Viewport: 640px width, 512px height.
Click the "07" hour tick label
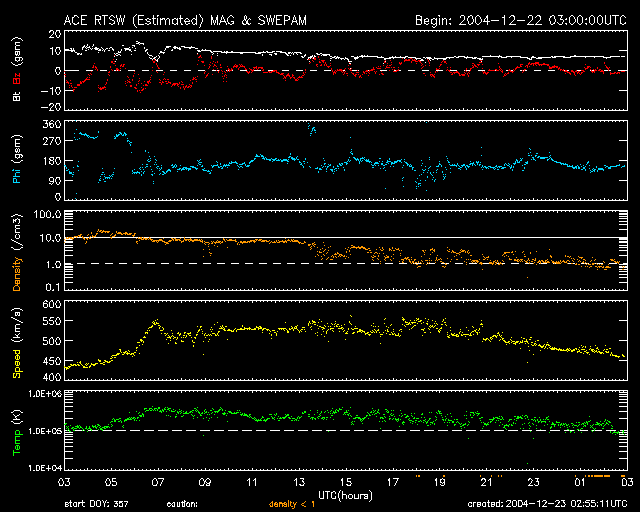(158, 482)
